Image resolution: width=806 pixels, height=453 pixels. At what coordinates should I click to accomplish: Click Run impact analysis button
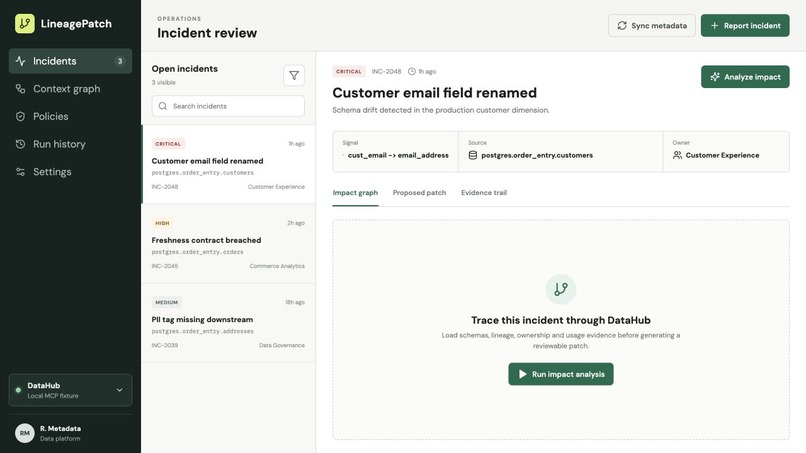561,374
